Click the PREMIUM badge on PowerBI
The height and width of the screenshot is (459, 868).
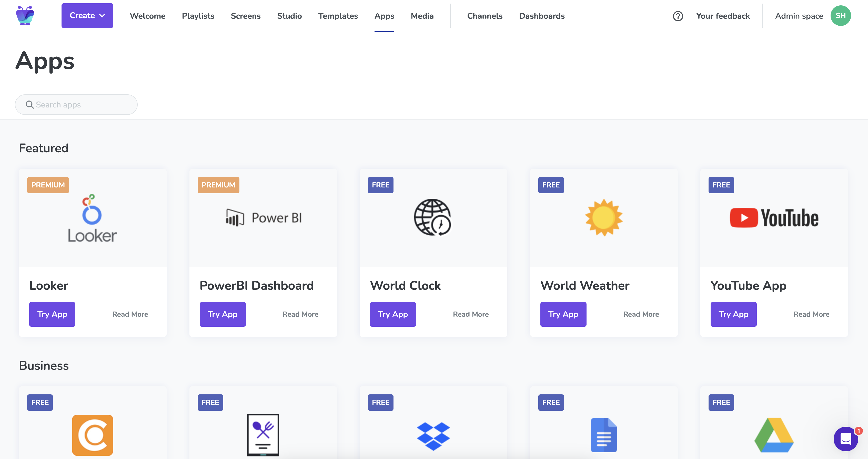coord(218,185)
